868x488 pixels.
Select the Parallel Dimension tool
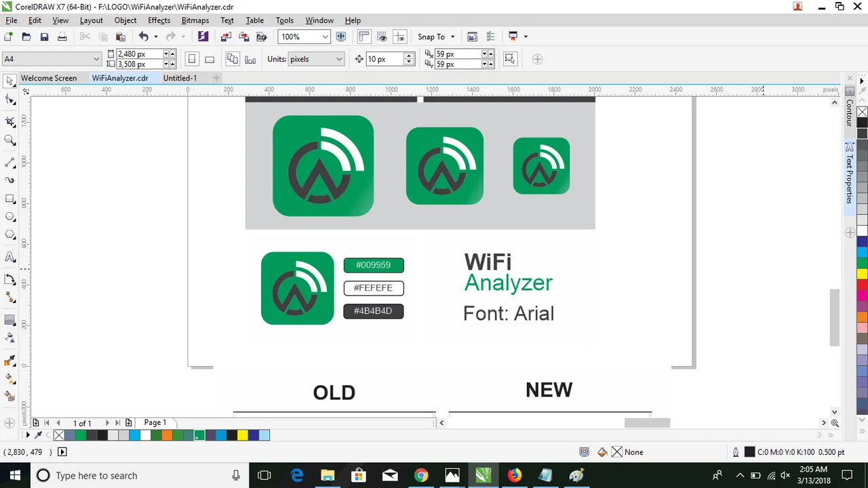point(9,279)
